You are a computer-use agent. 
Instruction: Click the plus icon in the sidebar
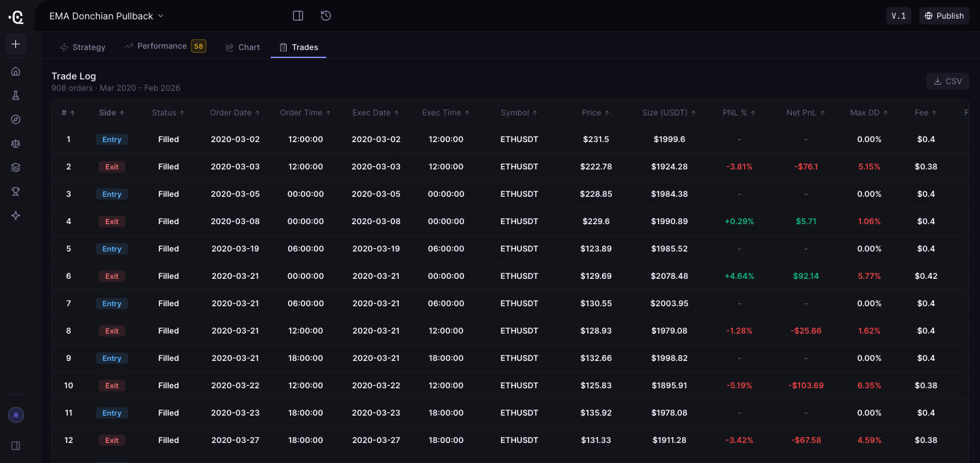[x=16, y=44]
